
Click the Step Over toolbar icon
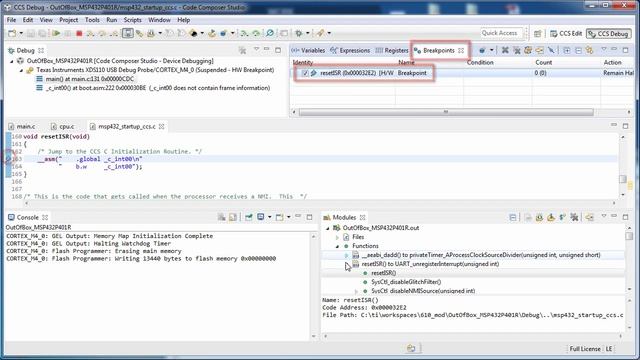(x=102, y=33)
